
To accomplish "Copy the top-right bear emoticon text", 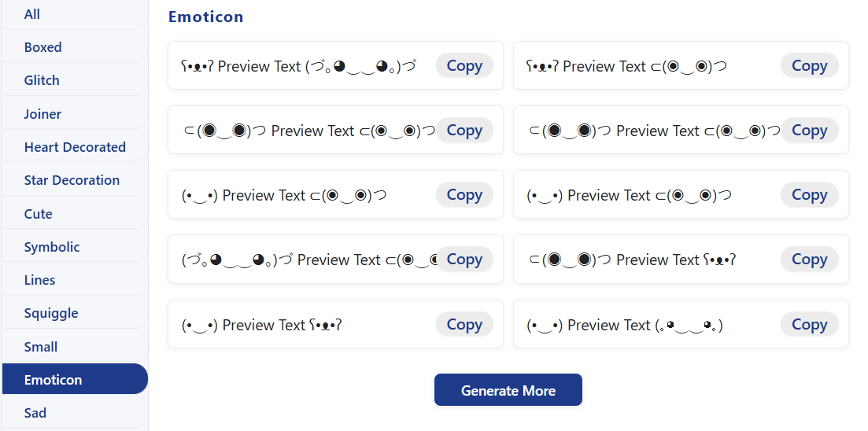I will [x=809, y=65].
